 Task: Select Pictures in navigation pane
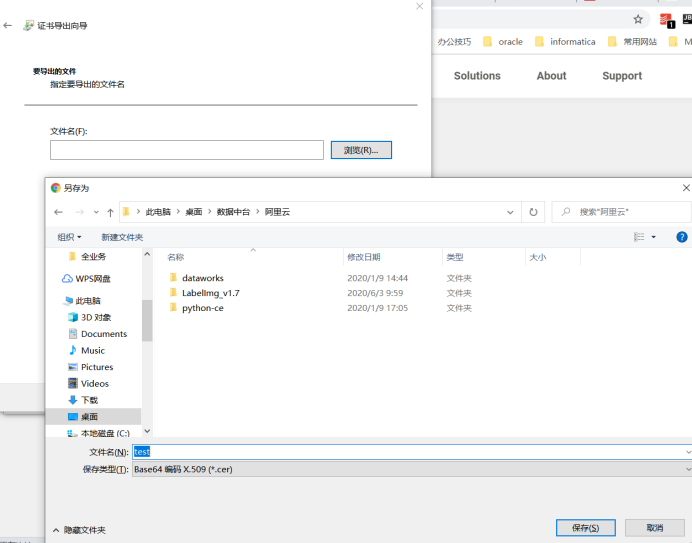90,367
